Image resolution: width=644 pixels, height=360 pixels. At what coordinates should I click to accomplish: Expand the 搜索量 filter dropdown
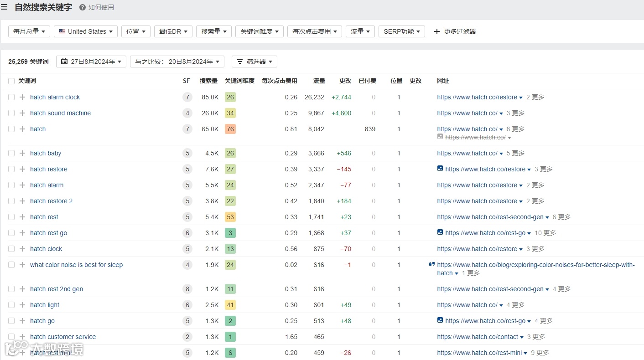[x=214, y=31]
